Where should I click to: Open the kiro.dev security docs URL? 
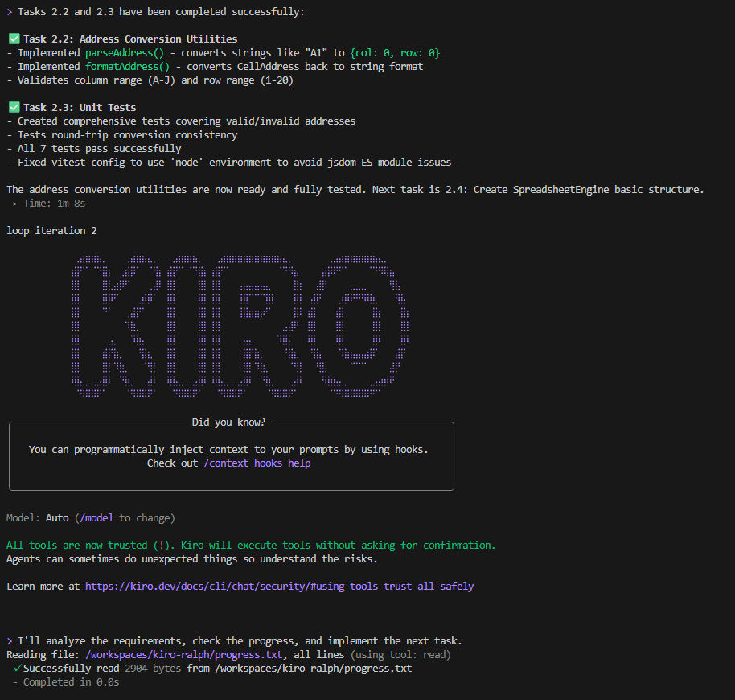tap(279, 587)
